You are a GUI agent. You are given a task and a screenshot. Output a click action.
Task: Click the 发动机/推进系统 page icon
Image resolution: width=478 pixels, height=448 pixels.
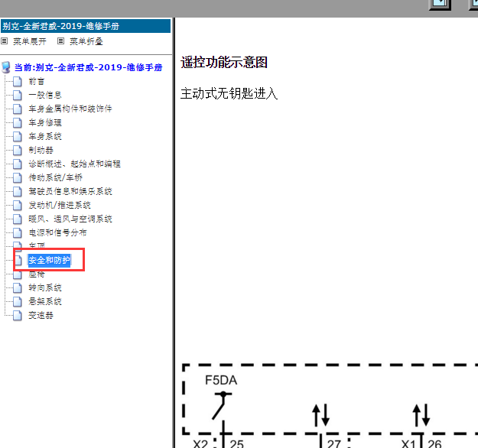click(18, 205)
